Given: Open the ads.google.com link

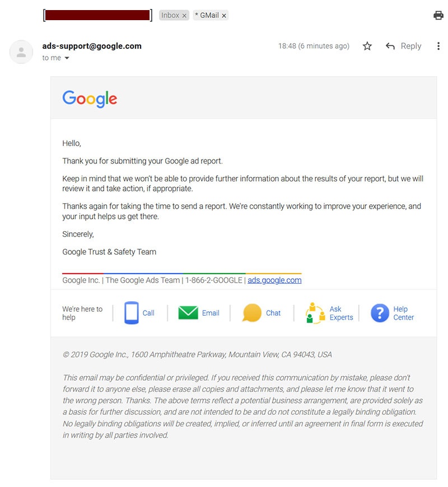Looking at the screenshot, I should (x=274, y=280).
